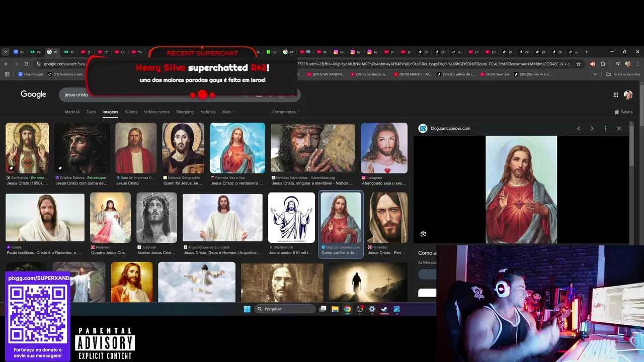This screenshot has width=644, height=362.
Task: Click the Chrome taskbar icon
Action: (347, 309)
